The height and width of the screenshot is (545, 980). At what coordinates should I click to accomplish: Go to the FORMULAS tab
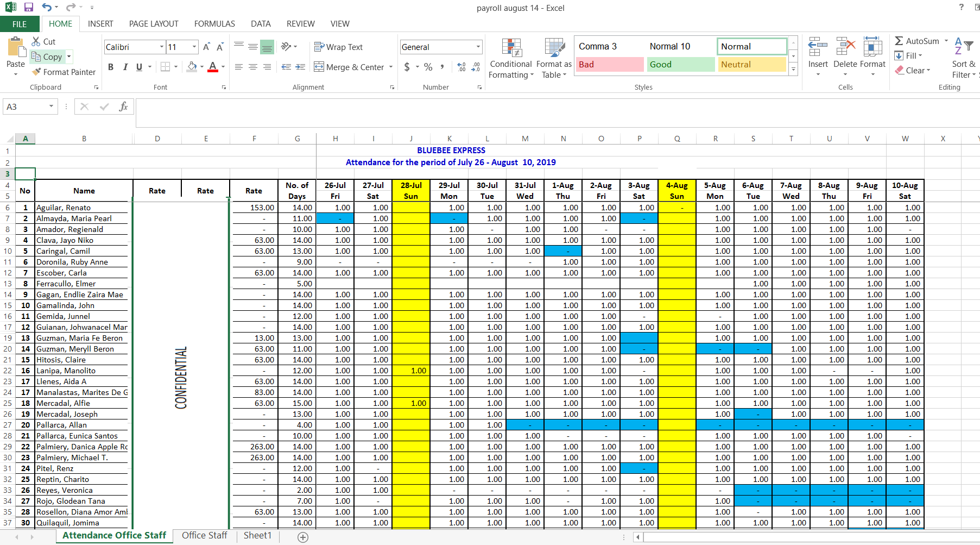coord(214,24)
